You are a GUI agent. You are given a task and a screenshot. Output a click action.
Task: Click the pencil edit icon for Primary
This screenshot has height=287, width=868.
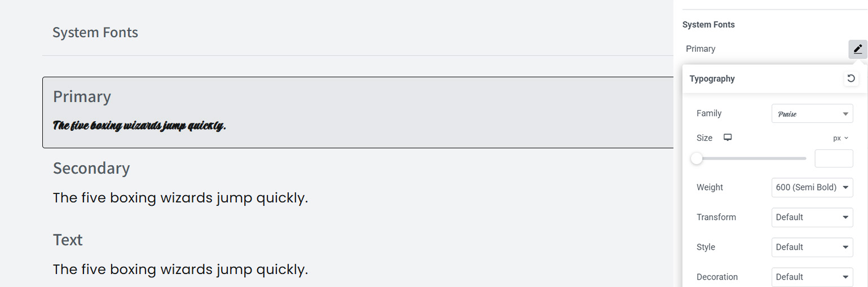(857, 49)
